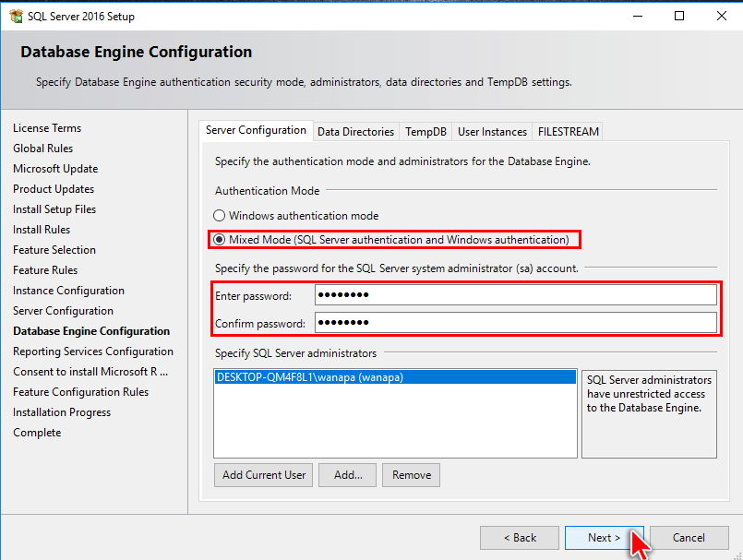Image resolution: width=743 pixels, height=560 pixels.
Task: Click Server Configuration step in sidebar
Action: point(63,311)
